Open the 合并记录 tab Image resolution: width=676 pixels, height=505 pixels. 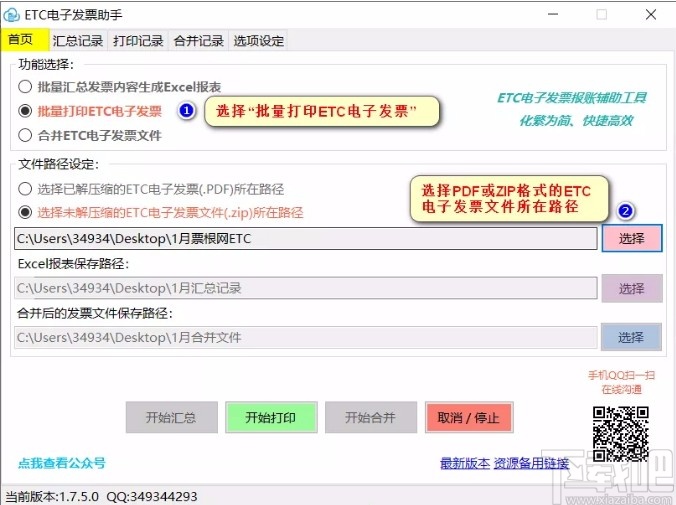[x=198, y=41]
